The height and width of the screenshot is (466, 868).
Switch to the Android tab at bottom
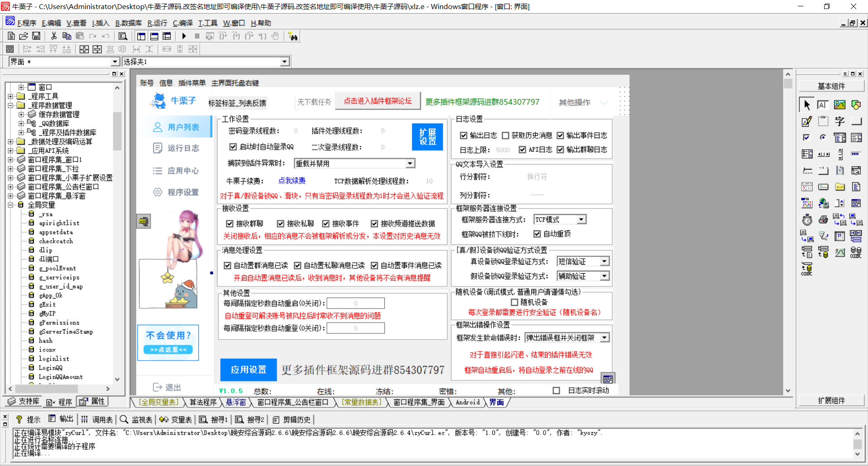tap(467, 402)
